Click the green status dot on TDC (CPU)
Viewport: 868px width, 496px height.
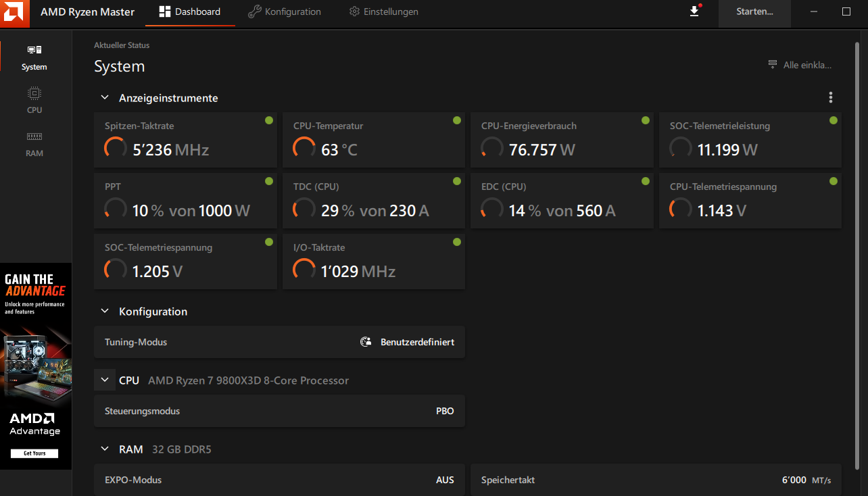coord(457,181)
